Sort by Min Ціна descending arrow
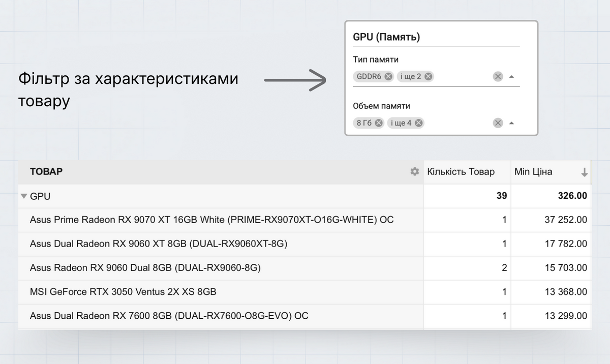Image resolution: width=610 pixels, height=364 pixels. [585, 172]
